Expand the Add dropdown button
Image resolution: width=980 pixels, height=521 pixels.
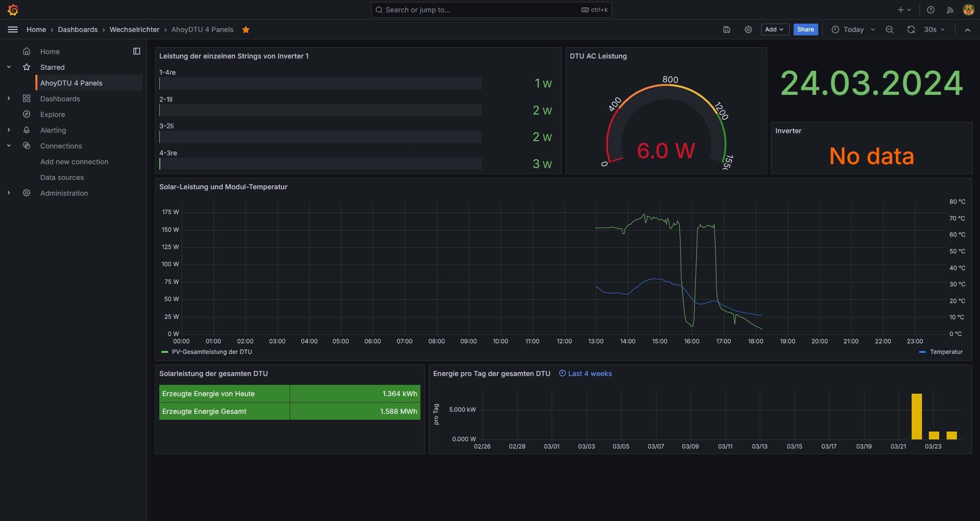pyautogui.click(x=774, y=29)
